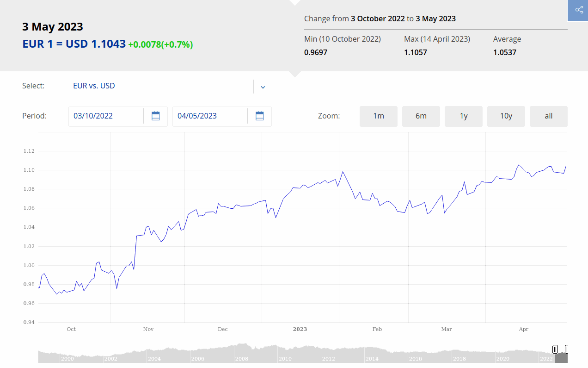The image size is (588, 368).
Task: Click the chart peak near mid-April
Action: (x=519, y=165)
